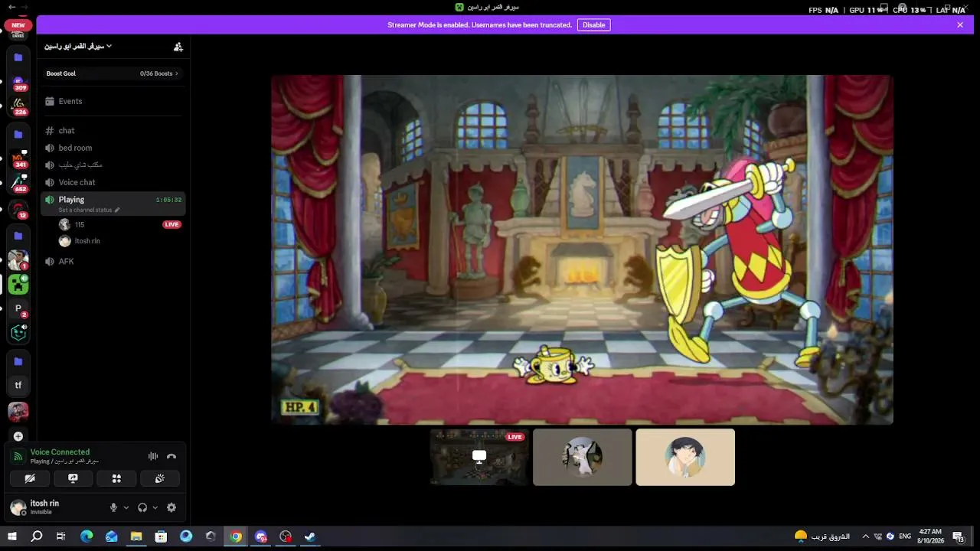Screen dimensions: 980x551
Task: Select the middle participant tile with the grey avatar
Action: (583, 457)
